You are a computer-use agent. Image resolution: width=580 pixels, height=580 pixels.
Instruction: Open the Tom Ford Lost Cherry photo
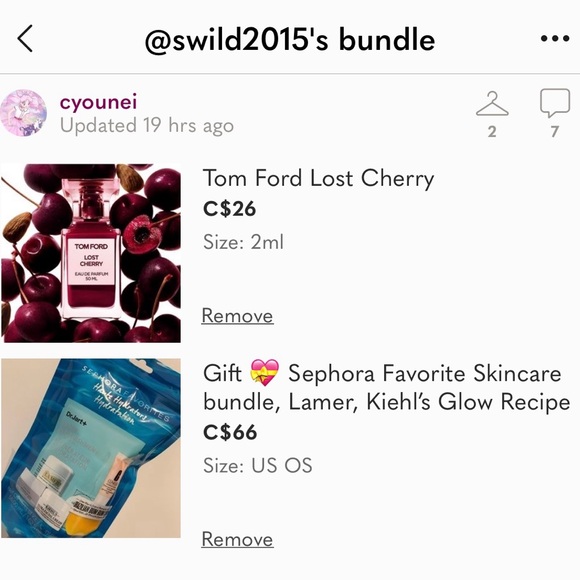coord(91,253)
